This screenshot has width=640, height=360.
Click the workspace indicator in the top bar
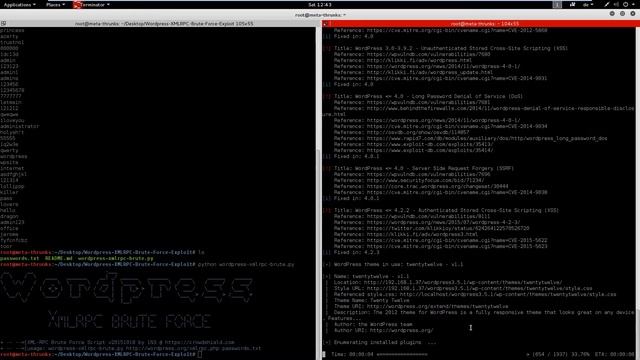[557, 4]
